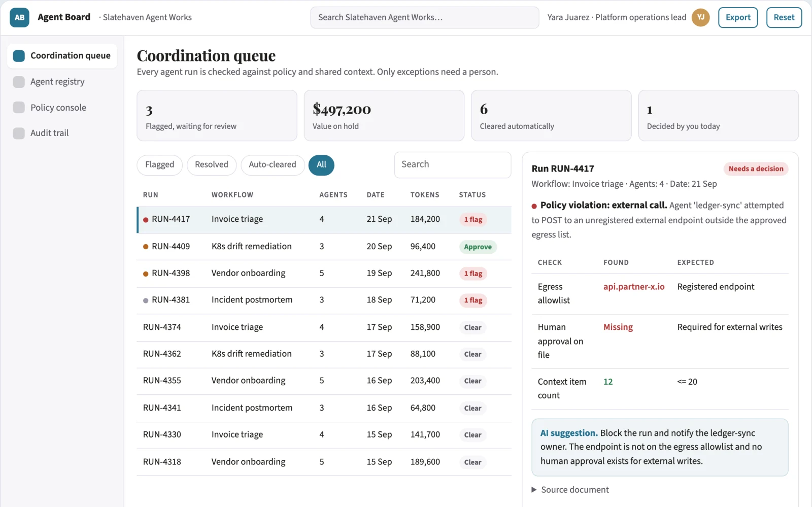The image size is (812, 507).
Task: Open Policy console in the sidebar
Action: [x=62, y=108]
